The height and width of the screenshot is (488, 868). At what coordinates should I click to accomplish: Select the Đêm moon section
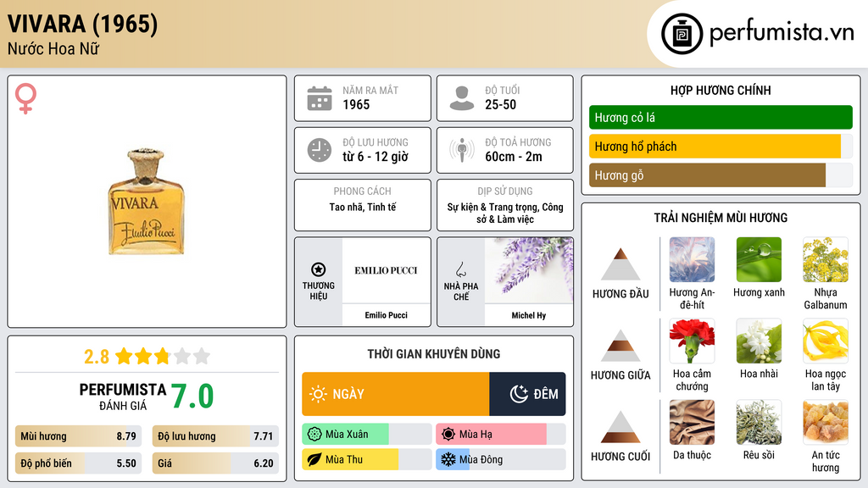(527, 394)
